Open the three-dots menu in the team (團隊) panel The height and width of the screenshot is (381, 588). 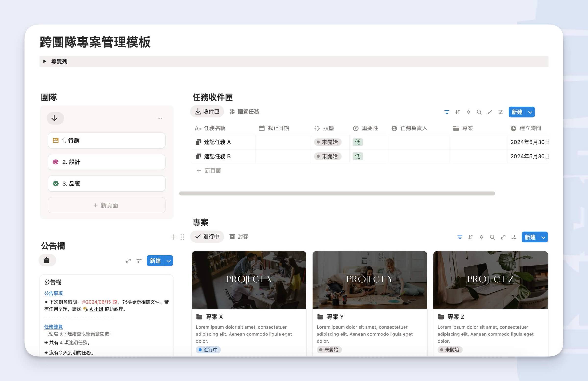(x=159, y=119)
